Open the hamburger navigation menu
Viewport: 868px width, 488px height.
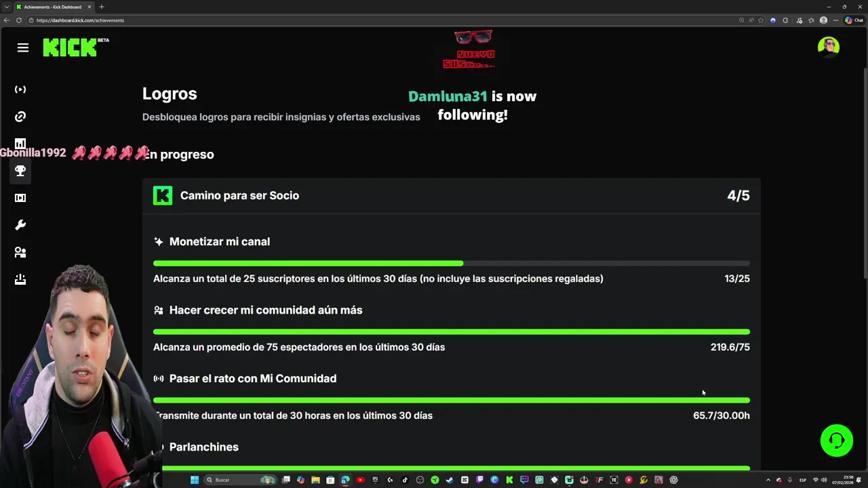coord(23,47)
